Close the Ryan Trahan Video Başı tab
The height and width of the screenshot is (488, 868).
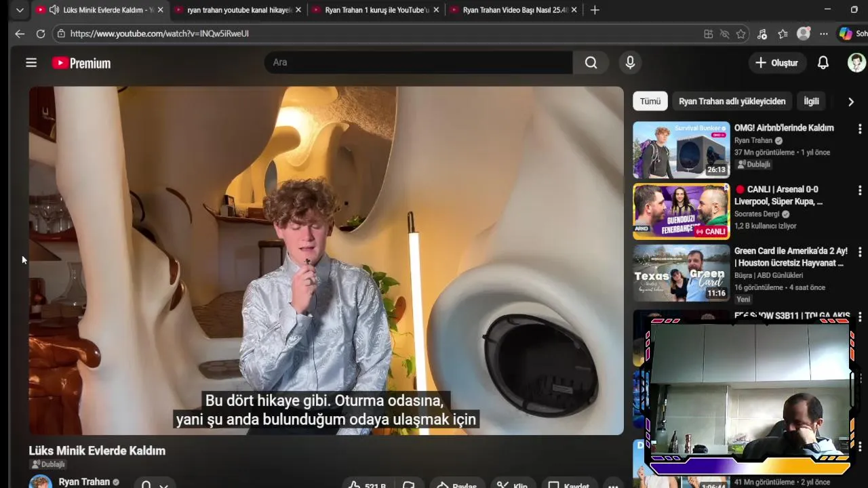(574, 10)
